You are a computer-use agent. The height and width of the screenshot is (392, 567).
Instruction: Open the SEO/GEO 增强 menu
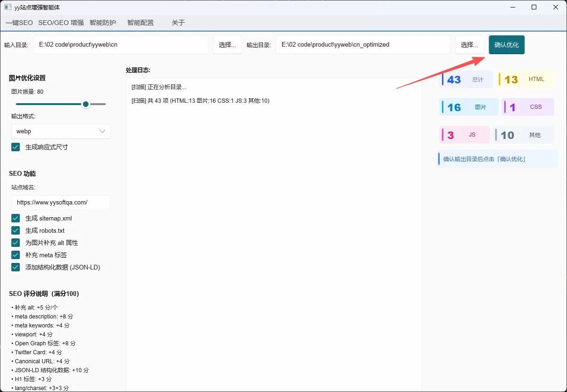(x=61, y=23)
